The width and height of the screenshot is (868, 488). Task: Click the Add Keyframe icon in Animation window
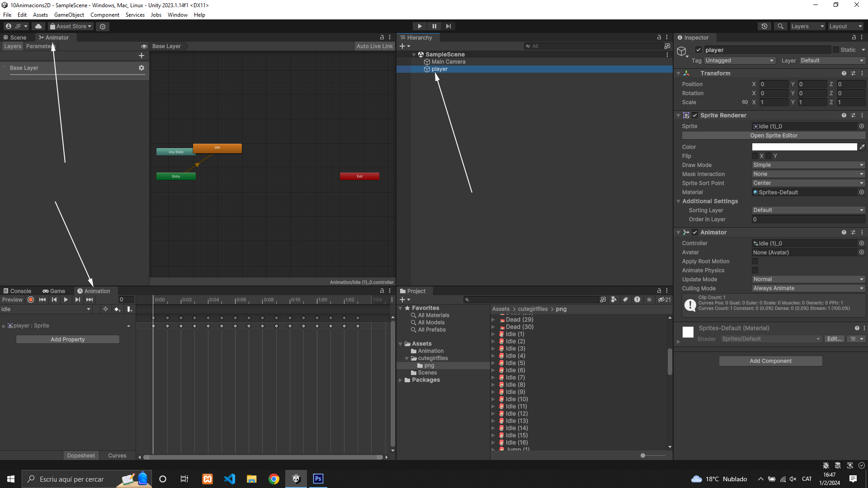pyautogui.click(x=117, y=310)
